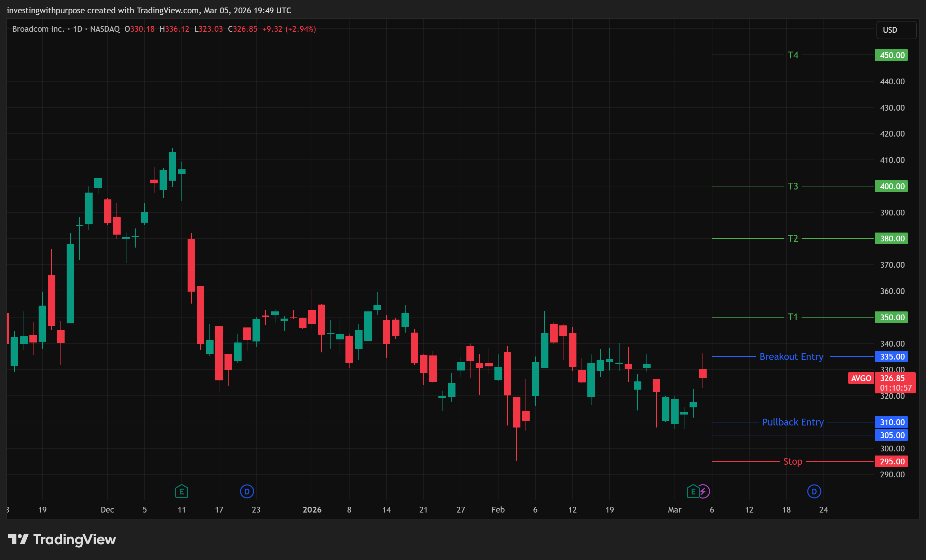Image resolution: width=926 pixels, height=560 pixels.
Task: Click the green 450.00 price tag
Action: coord(891,55)
